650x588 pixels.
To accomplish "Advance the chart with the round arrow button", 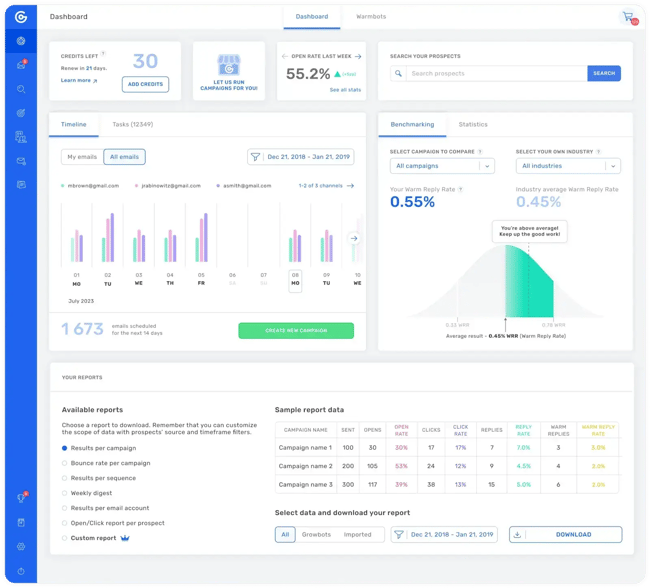I will click(354, 238).
